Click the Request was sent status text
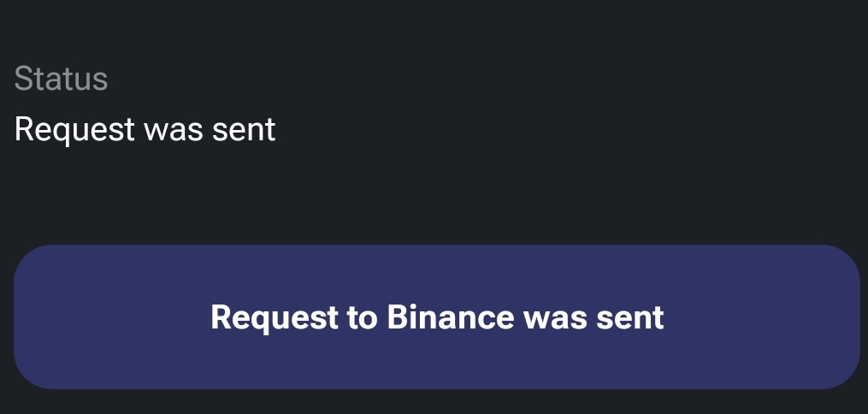This screenshot has width=868, height=414. coord(145,129)
